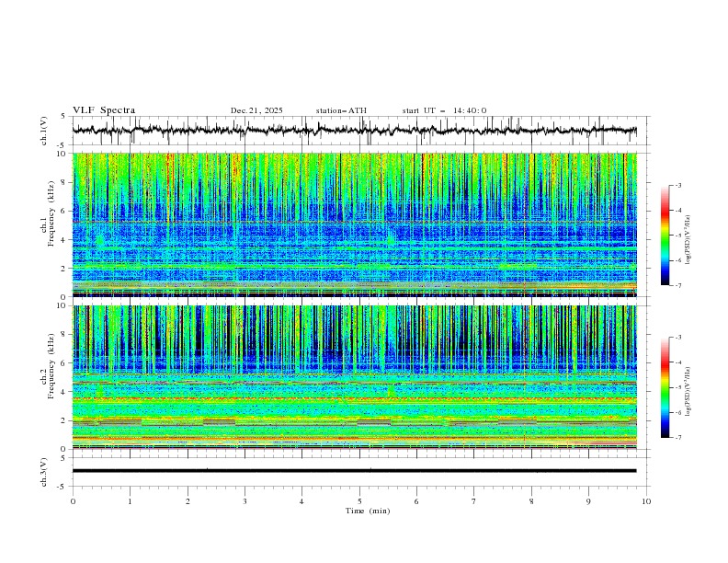Viewport: 728px width, 563px height.
Task: Click the ch.1 "Frequency (kHz)" axis label
Action: pos(51,213)
